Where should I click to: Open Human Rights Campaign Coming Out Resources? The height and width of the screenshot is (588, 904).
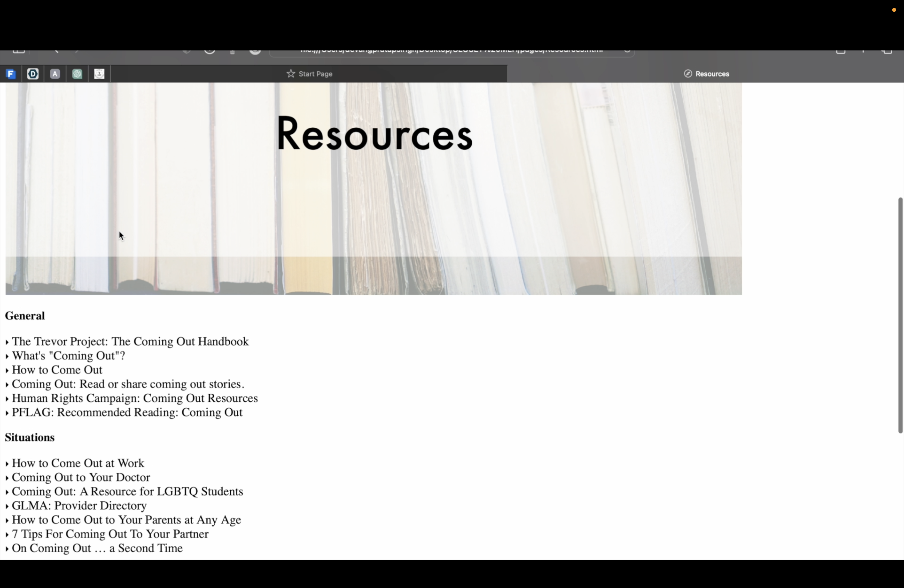coord(135,399)
